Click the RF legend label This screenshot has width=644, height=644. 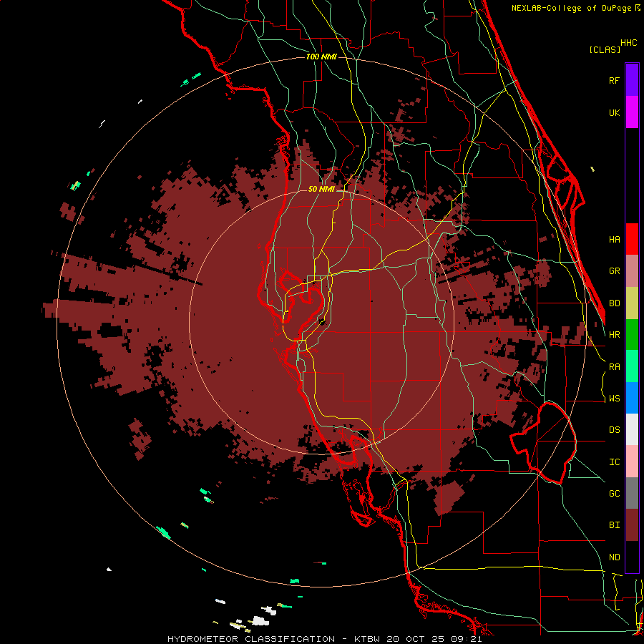tap(614, 80)
